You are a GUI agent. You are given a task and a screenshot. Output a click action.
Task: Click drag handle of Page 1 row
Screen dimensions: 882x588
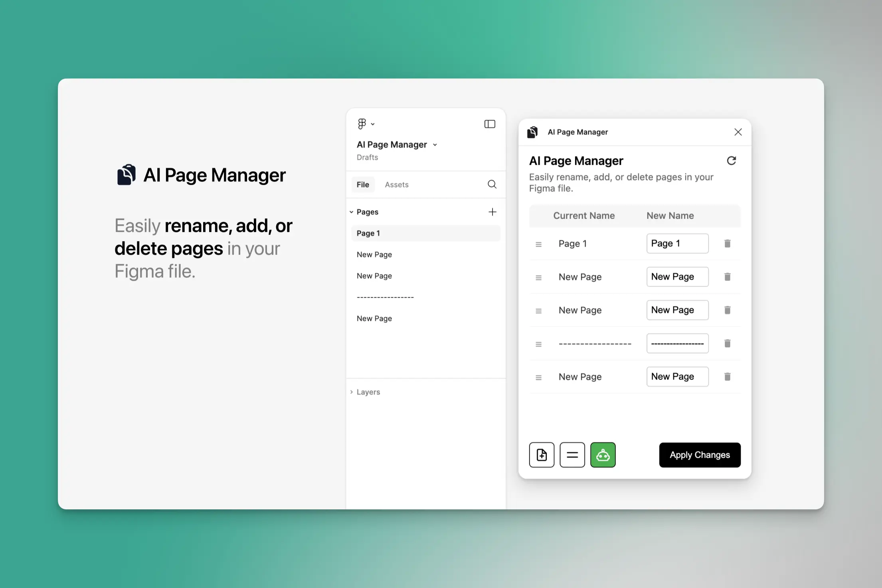(538, 244)
